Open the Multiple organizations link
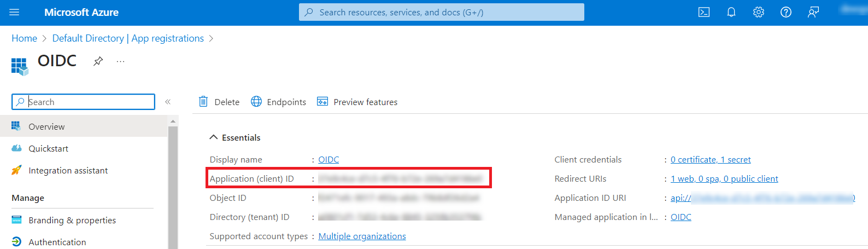 pyautogui.click(x=362, y=236)
